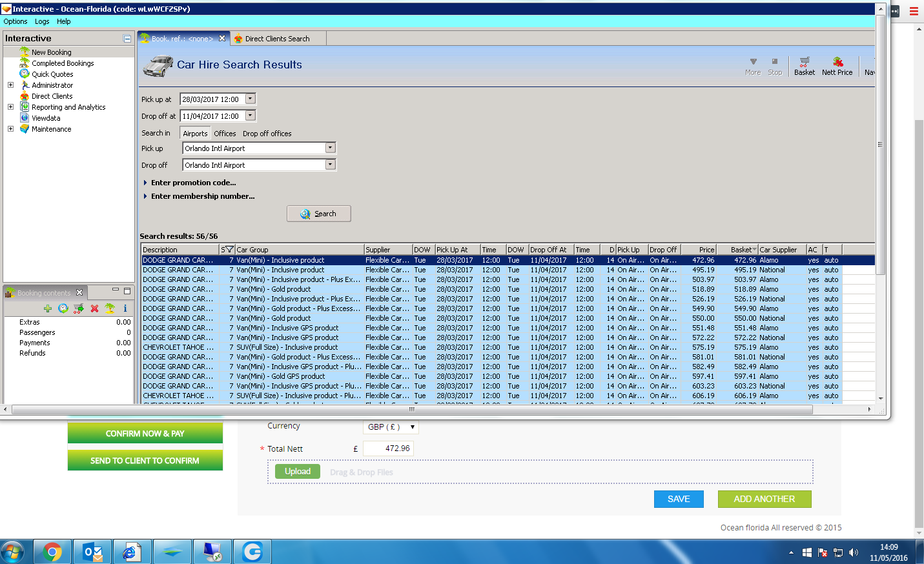Open the Options menu
Viewport: 924px width, 564px height.
pyautogui.click(x=15, y=21)
